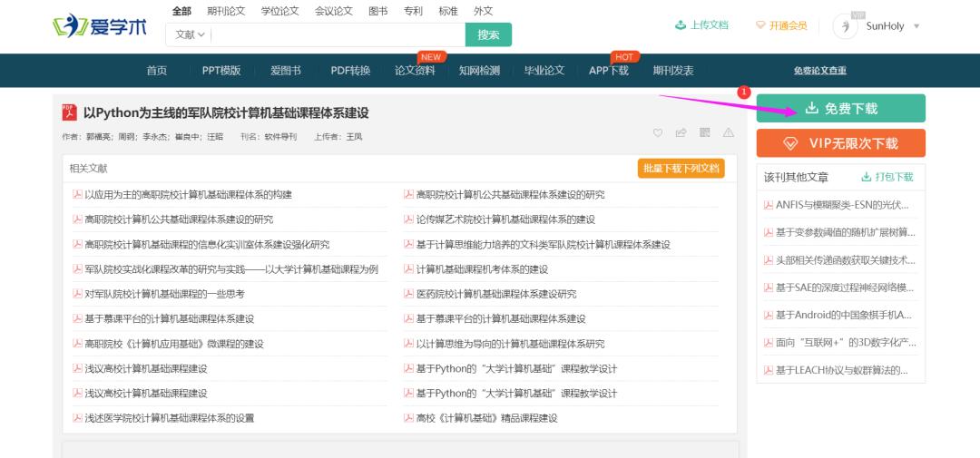This screenshot has width=980, height=458.
Task: Click PDF icon beside 浅述医学院校 entry
Action: pos(77,418)
